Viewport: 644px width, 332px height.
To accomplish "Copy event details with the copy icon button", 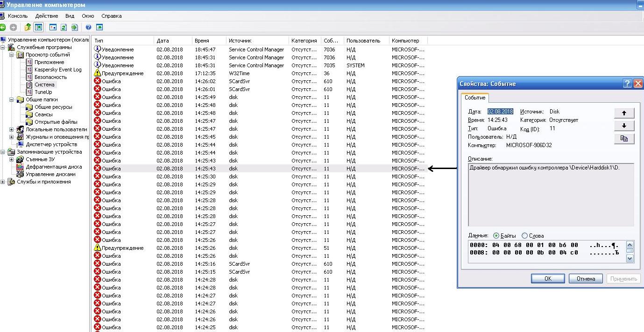I will pos(624,139).
